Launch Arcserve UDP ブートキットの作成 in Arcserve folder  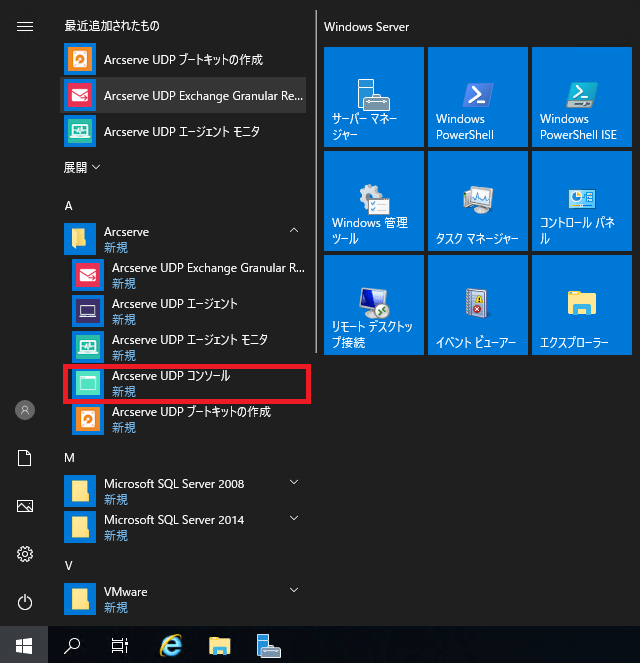pyautogui.click(x=187, y=419)
